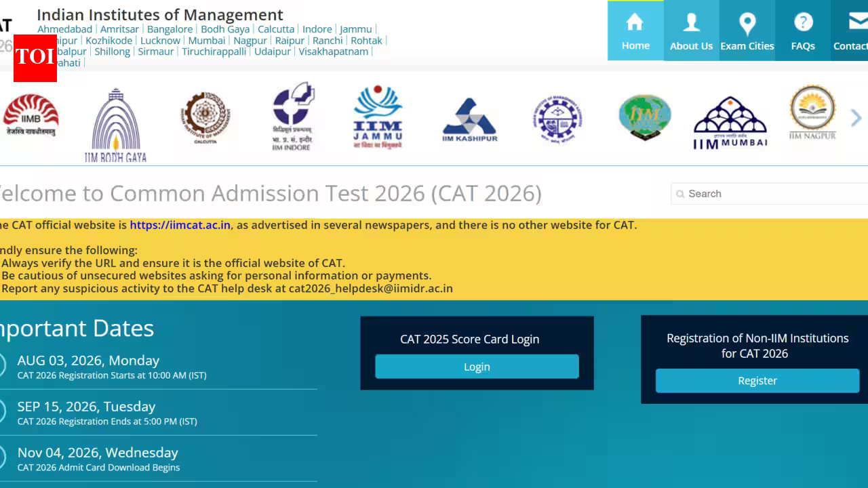Open the Lucknow link
Viewport: 868px width, 488px height.
coord(160,41)
